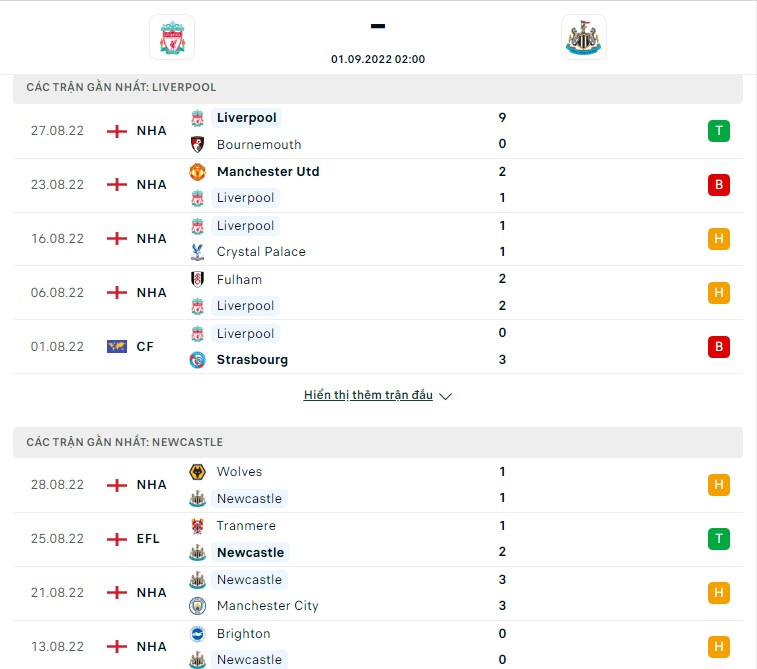
Task: Click the Manchester Utd club badge
Action: pyautogui.click(x=197, y=171)
